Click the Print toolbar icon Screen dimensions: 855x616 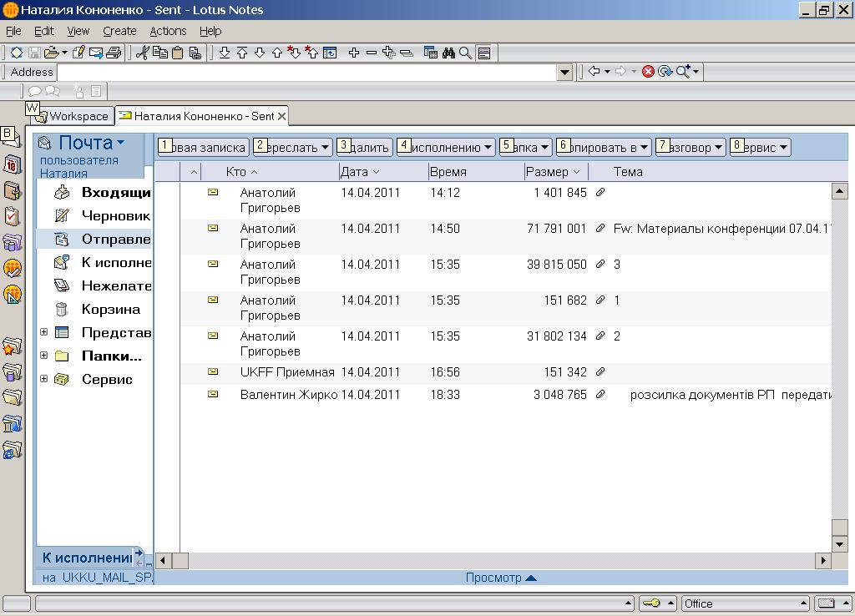pos(114,53)
